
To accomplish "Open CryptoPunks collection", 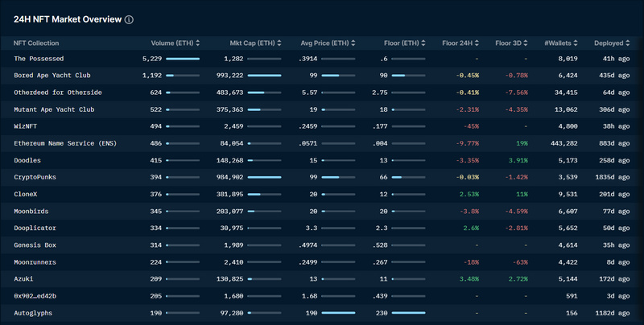I will (35, 177).
